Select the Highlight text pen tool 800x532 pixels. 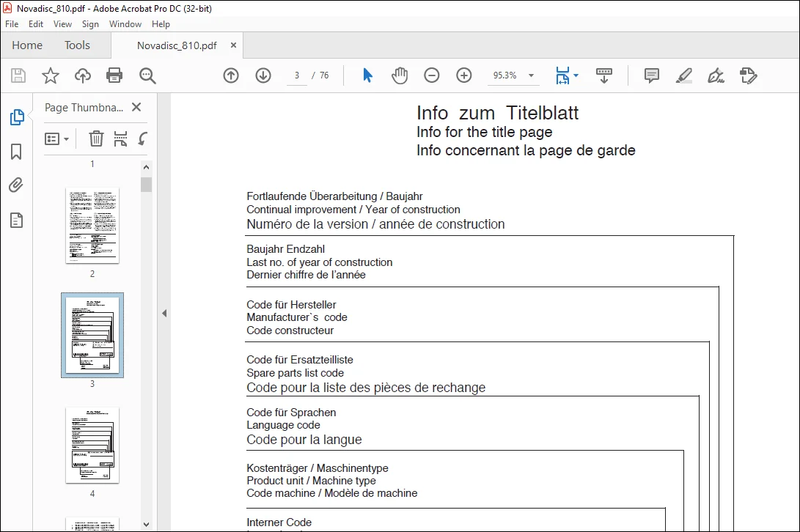click(x=683, y=75)
